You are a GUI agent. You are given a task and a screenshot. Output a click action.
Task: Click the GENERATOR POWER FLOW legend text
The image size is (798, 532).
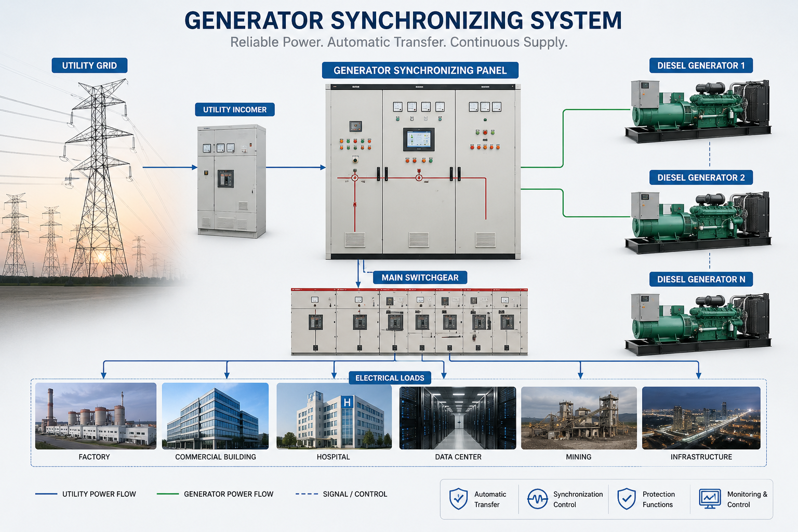[x=229, y=494]
